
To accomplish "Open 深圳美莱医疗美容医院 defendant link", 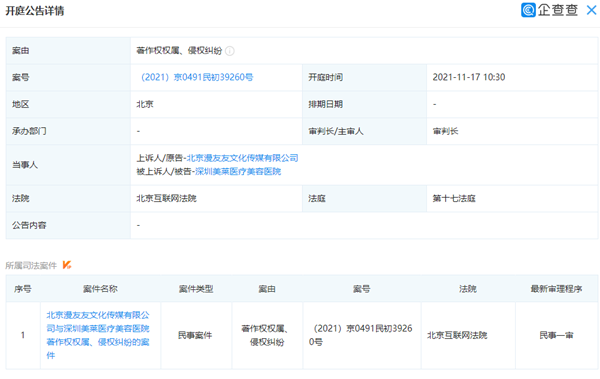I will tap(238, 172).
